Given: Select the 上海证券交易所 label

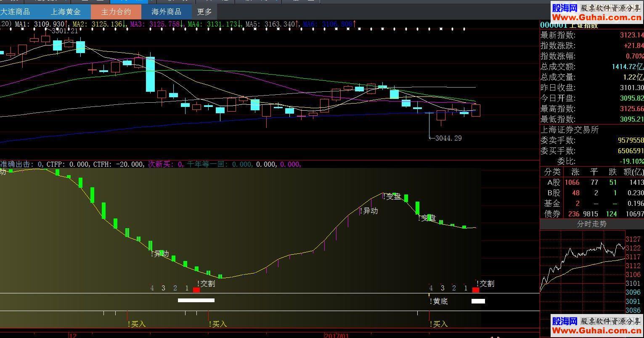Looking at the screenshot, I should (570, 130).
